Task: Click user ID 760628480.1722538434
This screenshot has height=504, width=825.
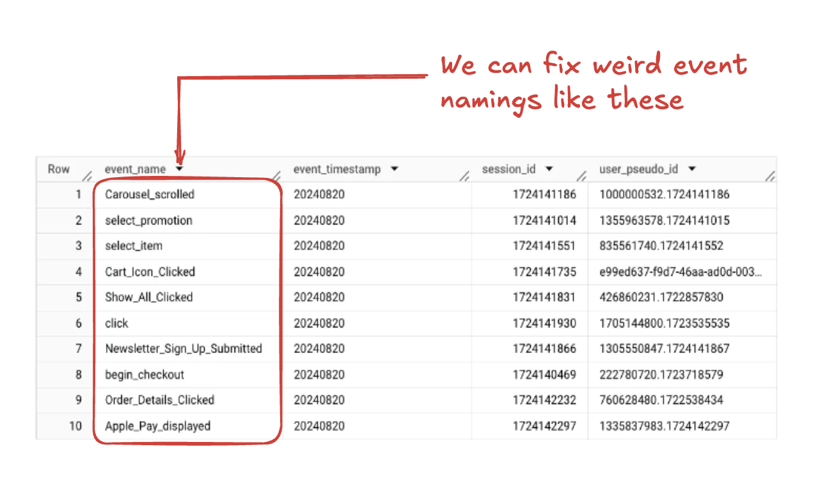Action: pos(661,400)
